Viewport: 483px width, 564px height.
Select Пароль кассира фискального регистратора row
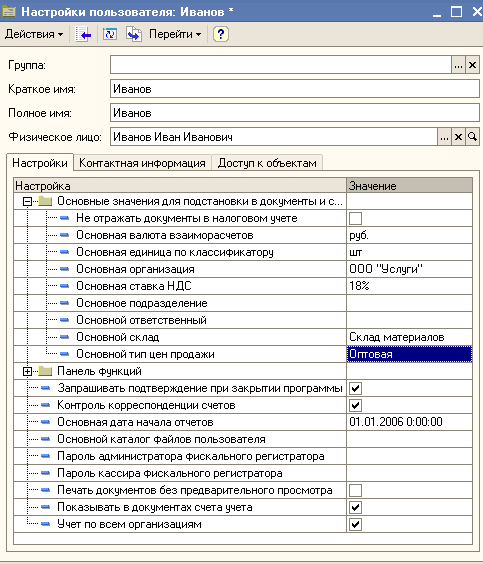coord(243,473)
